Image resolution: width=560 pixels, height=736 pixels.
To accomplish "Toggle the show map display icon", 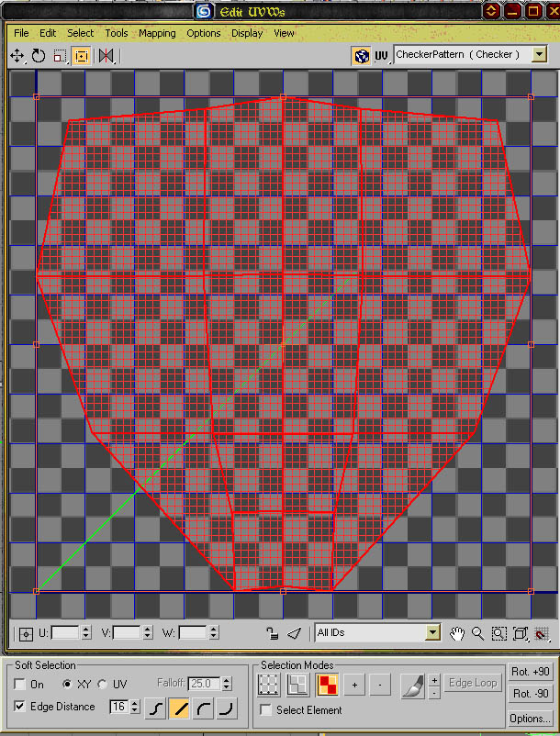I will click(x=362, y=56).
